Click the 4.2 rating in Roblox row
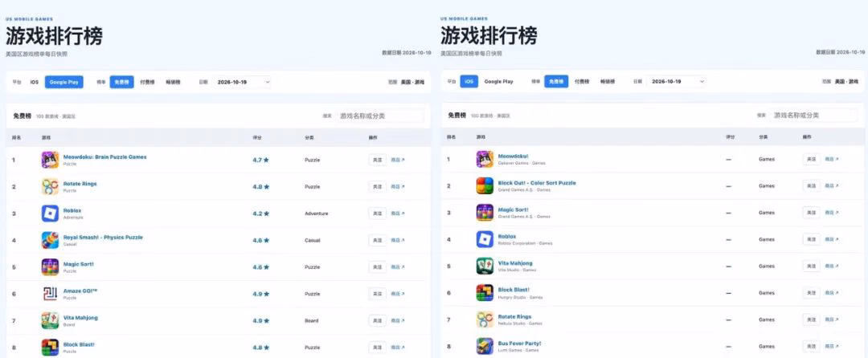Image resolution: width=868 pixels, height=358 pixels. tap(260, 214)
